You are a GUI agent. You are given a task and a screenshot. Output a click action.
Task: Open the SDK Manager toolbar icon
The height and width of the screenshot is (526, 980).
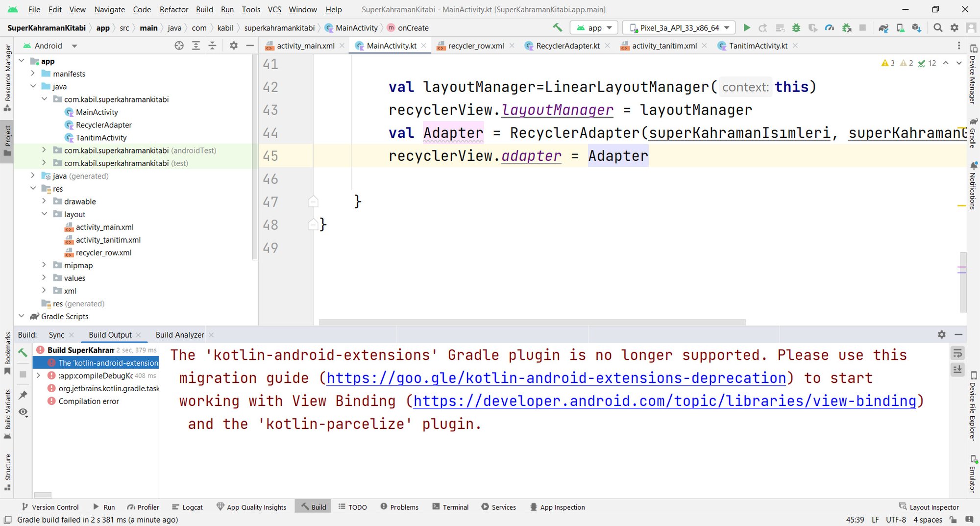click(x=916, y=28)
